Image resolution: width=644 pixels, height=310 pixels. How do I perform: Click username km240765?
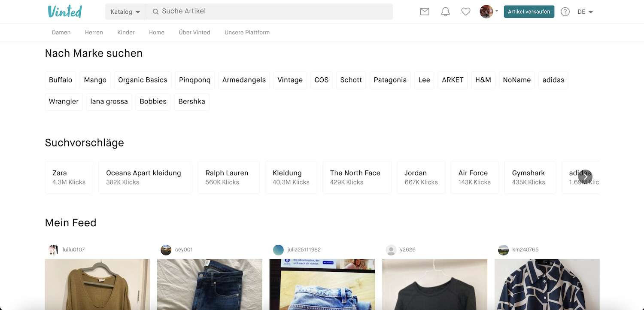coord(526,250)
